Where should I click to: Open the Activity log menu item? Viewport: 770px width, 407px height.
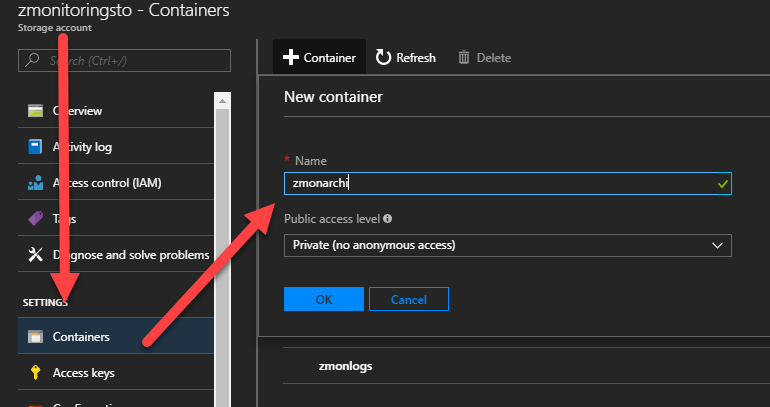116,147
